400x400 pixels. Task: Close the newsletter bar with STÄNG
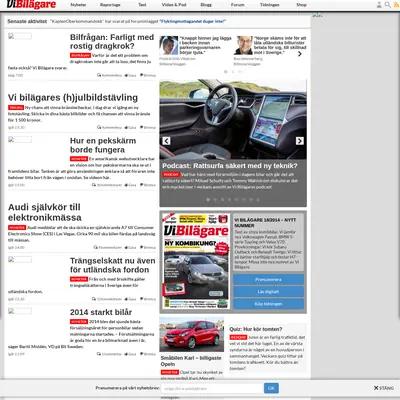point(384,388)
